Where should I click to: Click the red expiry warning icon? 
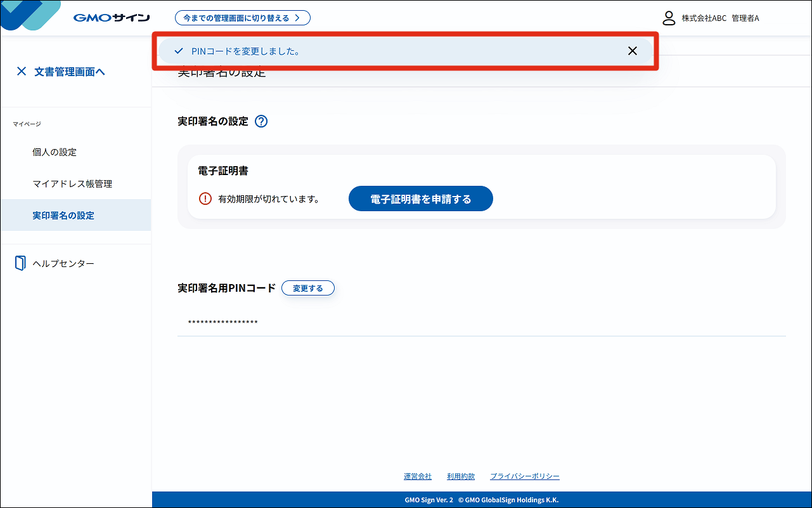(205, 199)
